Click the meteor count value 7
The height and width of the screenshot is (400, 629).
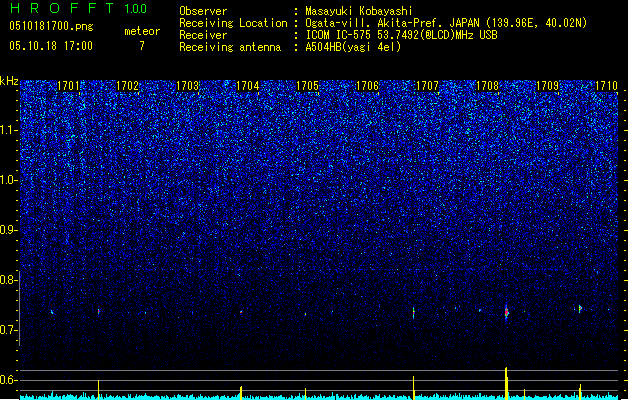point(142,46)
